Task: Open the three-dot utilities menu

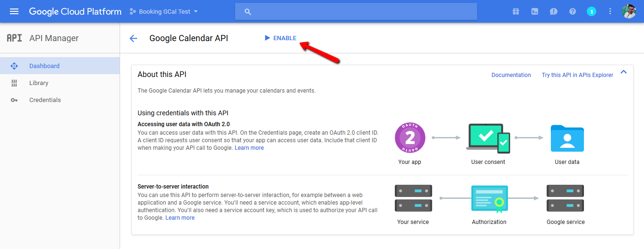Action: click(610, 11)
